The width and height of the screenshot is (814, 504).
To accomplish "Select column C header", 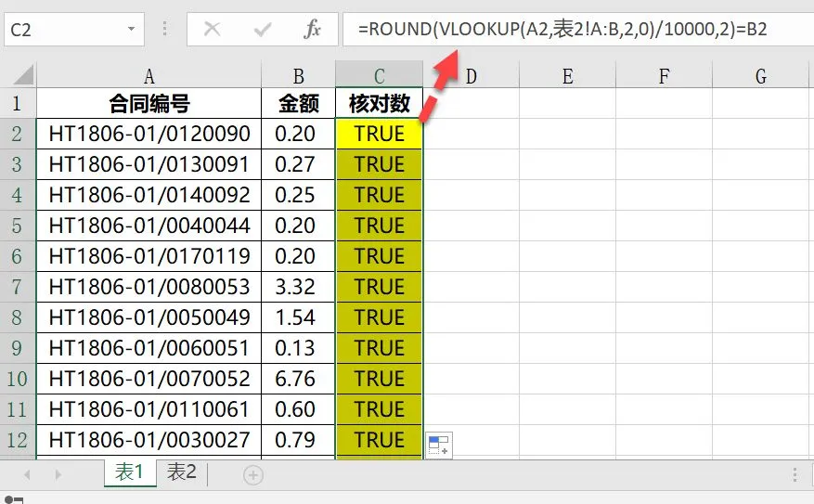I will 380,75.
